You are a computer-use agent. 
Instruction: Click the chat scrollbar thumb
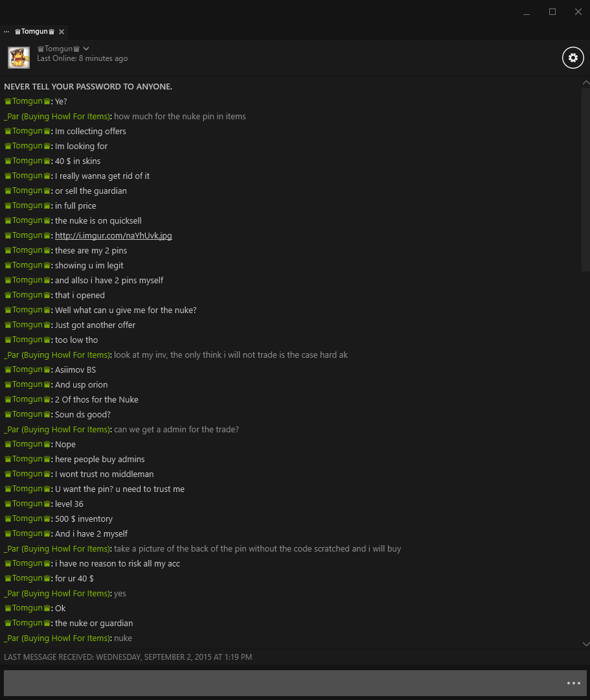point(585,180)
